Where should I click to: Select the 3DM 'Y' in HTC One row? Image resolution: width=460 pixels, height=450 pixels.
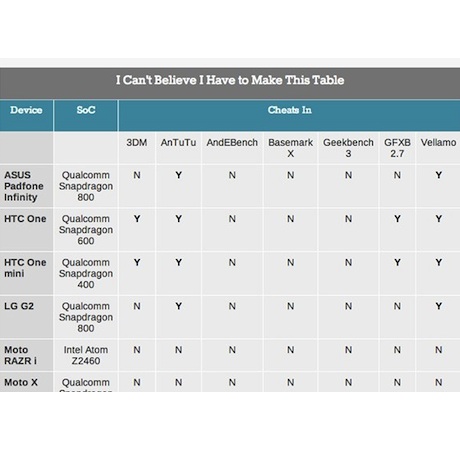pyautogui.click(x=137, y=219)
